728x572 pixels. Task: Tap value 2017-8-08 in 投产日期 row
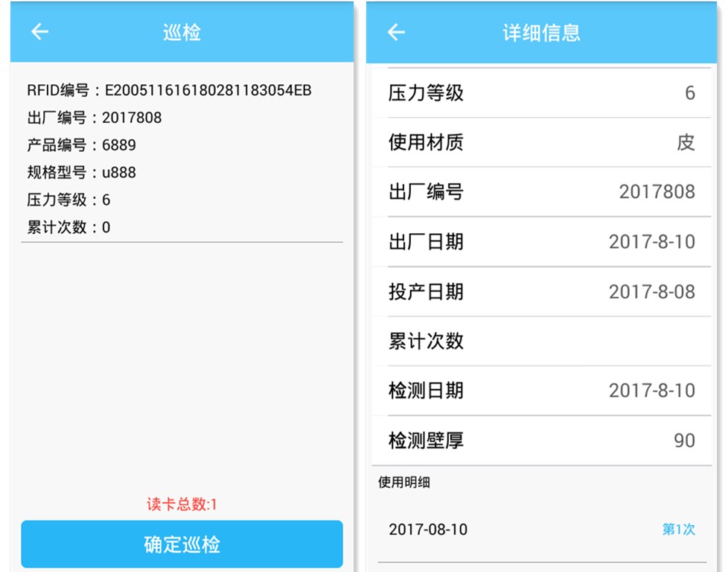coord(652,292)
